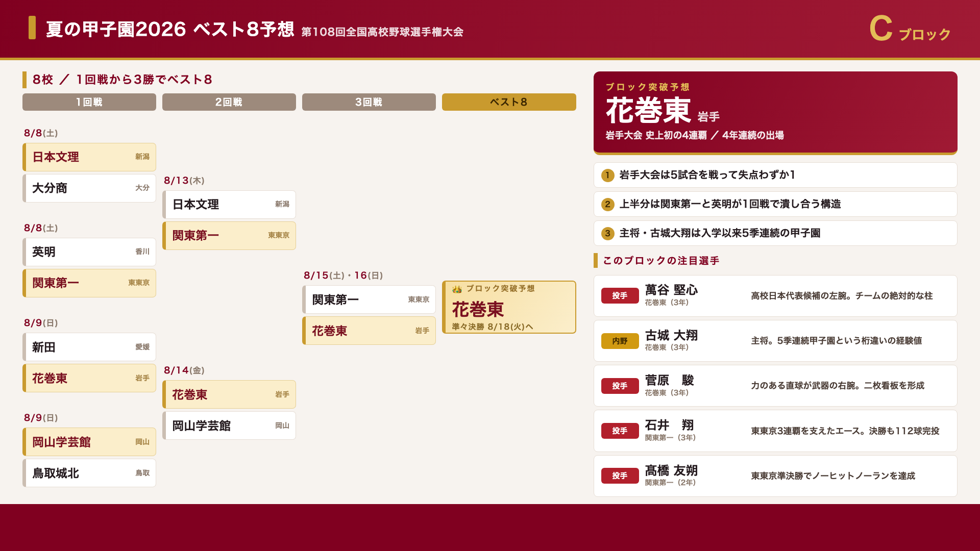
Task: Click the 投手 badge next to 髙橋 友朔
Action: click(x=620, y=476)
